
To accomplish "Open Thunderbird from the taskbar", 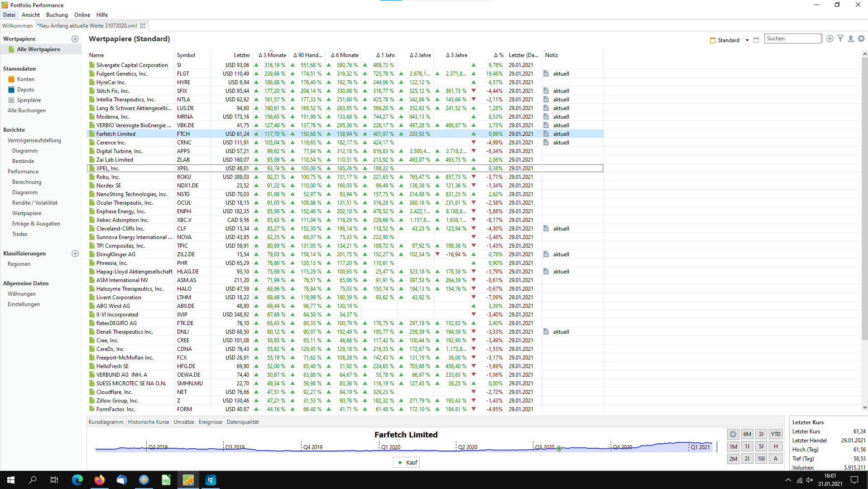I will pyautogui.click(x=122, y=480).
